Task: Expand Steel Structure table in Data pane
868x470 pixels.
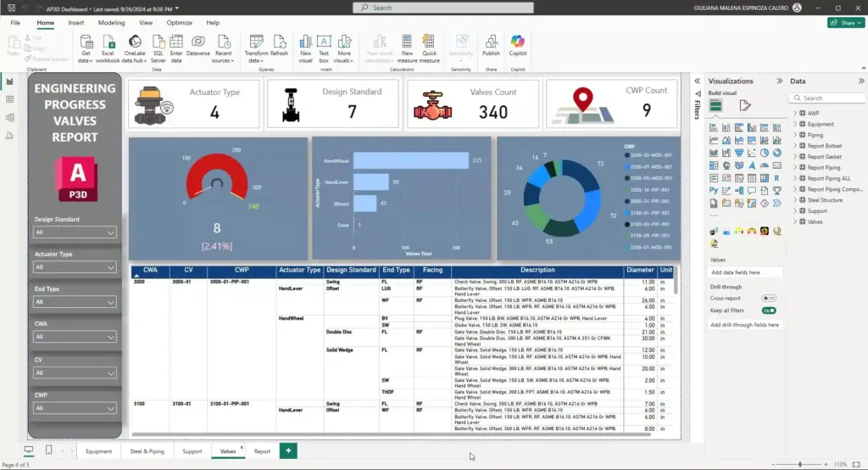Action: pos(795,200)
